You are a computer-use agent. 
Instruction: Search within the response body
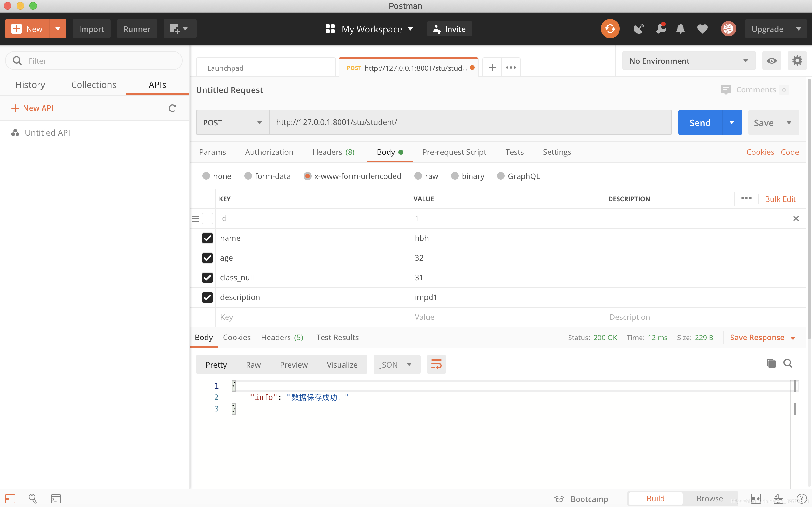pyautogui.click(x=787, y=363)
